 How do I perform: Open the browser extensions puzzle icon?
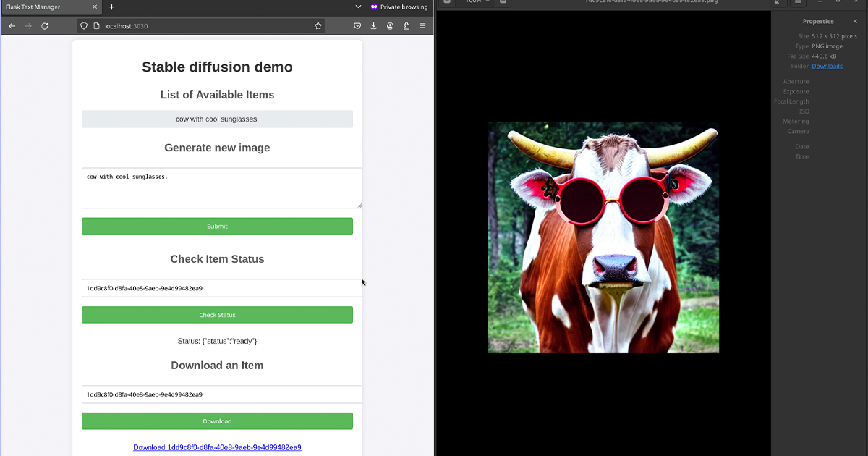coord(407,25)
